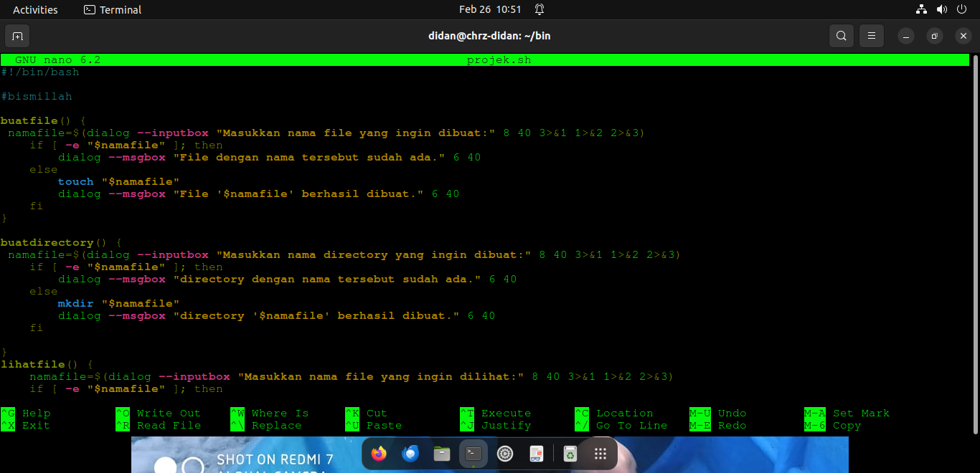Click the projek.sh filename in nano's title bar
This screenshot has height=473, width=980.
coord(499,60)
